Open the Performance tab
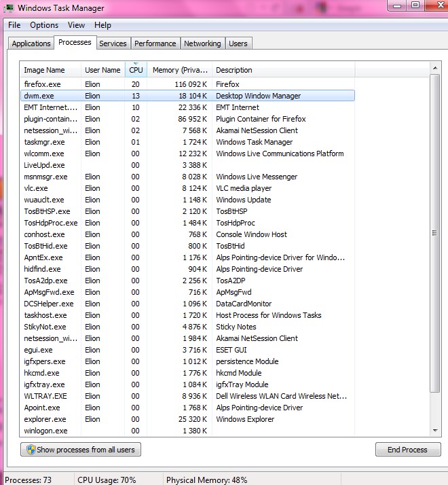This screenshot has height=485, width=448. coord(155,43)
